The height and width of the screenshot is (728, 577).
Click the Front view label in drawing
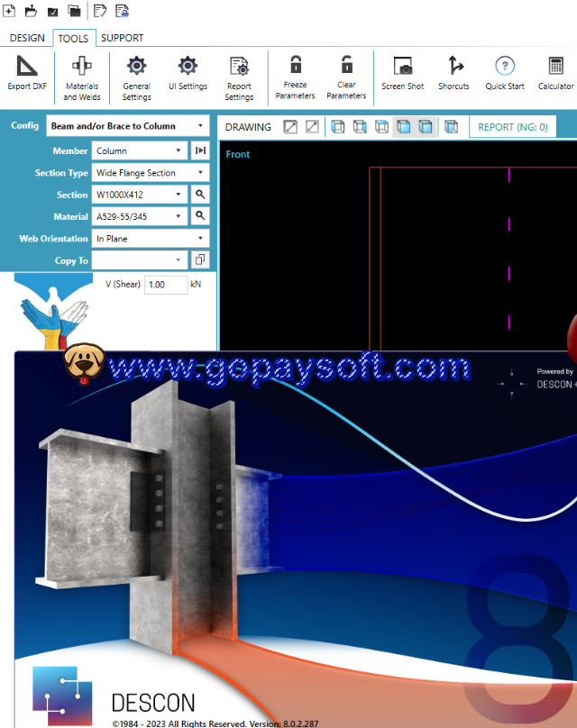click(237, 154)
